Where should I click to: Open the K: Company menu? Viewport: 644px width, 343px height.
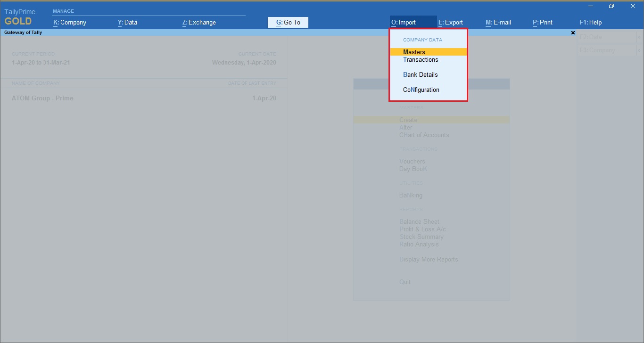click(x=70, y=22)
